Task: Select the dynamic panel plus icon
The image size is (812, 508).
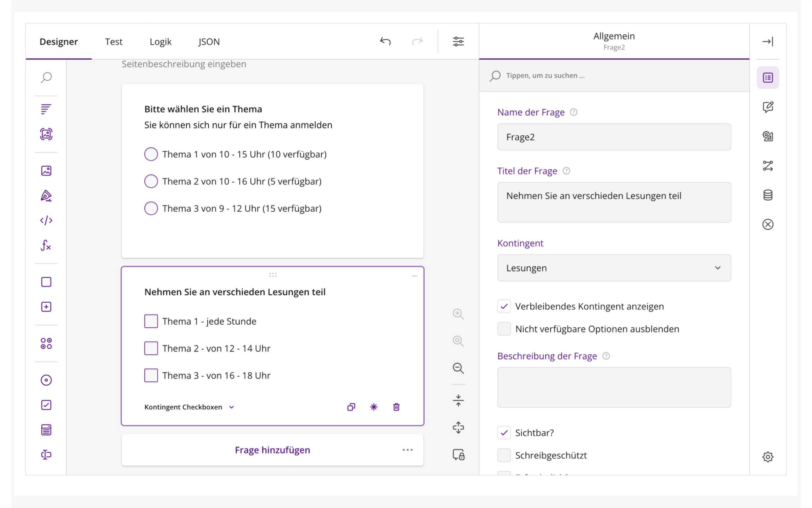Action: [x=46, y=307]
